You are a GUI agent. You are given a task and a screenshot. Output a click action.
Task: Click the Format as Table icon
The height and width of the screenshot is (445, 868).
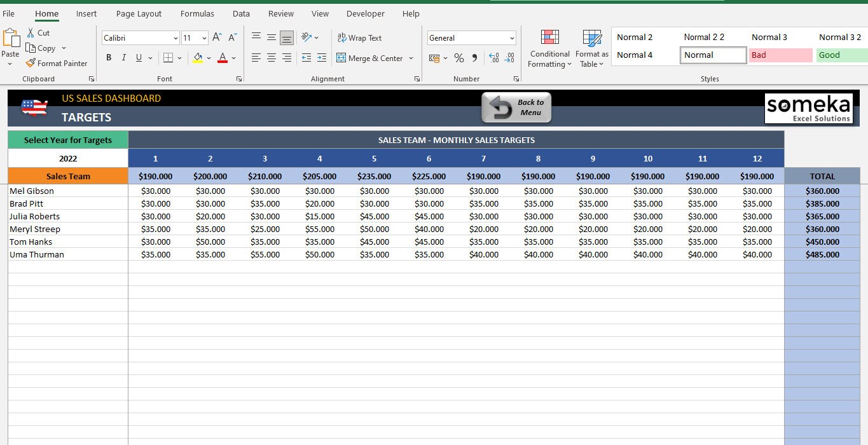click(591, 48)
